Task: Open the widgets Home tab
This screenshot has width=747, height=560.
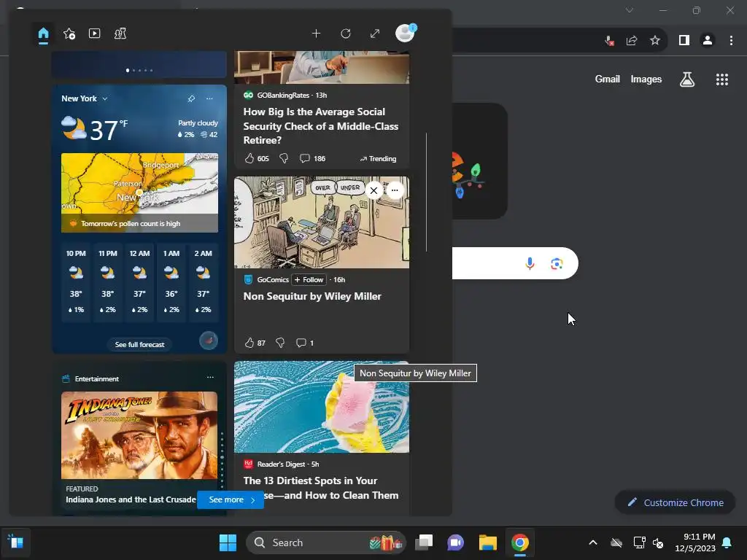Action: click(x=43, y=34)
